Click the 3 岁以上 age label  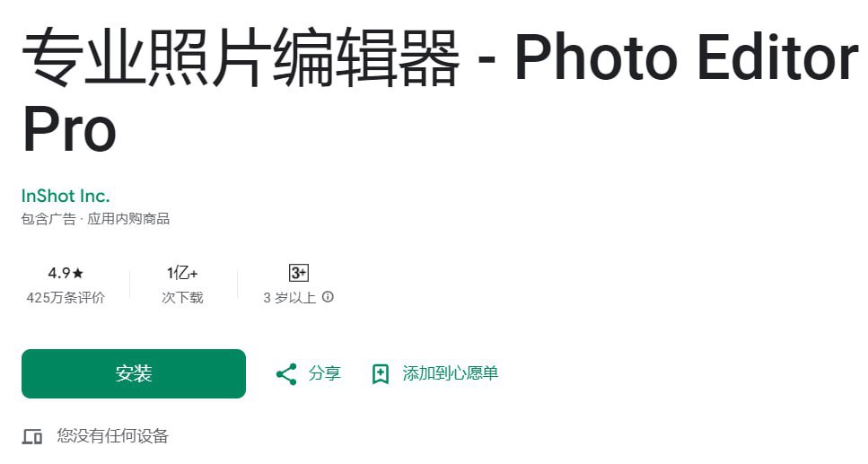tap(290, 298)
